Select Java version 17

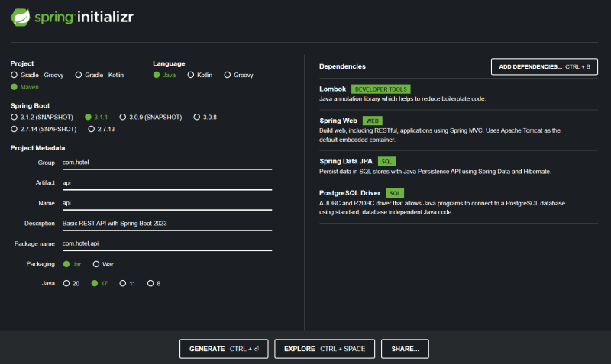(99, 283)
